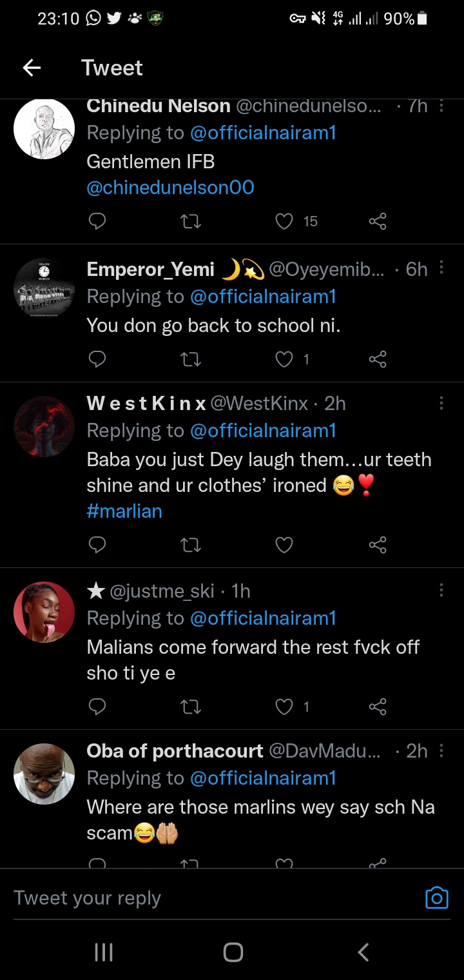The width and height of the screenshot is (464, 980).
Task: Open WestKinx's profile avatar
Action: click(x=44, y=427)
